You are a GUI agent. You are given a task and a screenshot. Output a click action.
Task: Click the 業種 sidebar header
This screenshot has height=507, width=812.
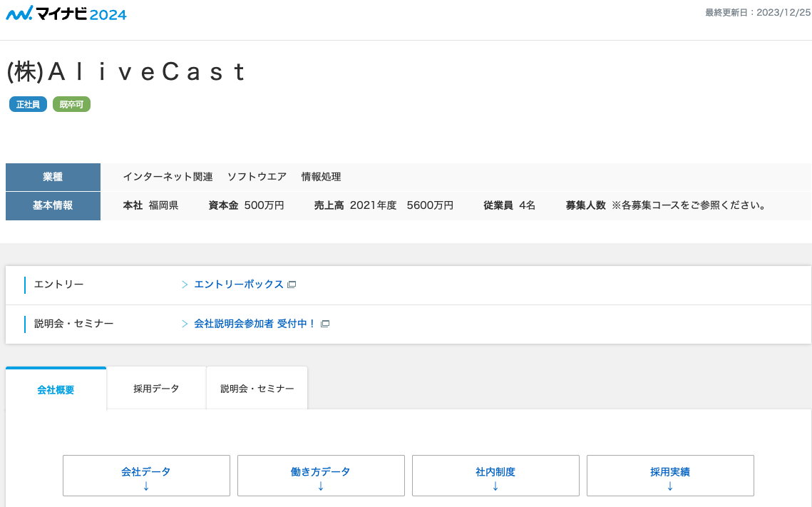[53, 177]
